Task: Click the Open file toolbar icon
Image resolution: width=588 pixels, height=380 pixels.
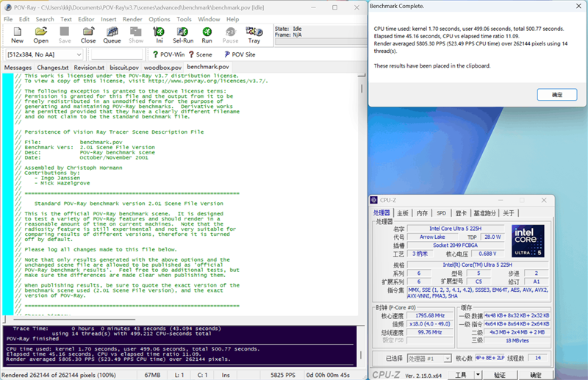Action: tap(41, 35)
